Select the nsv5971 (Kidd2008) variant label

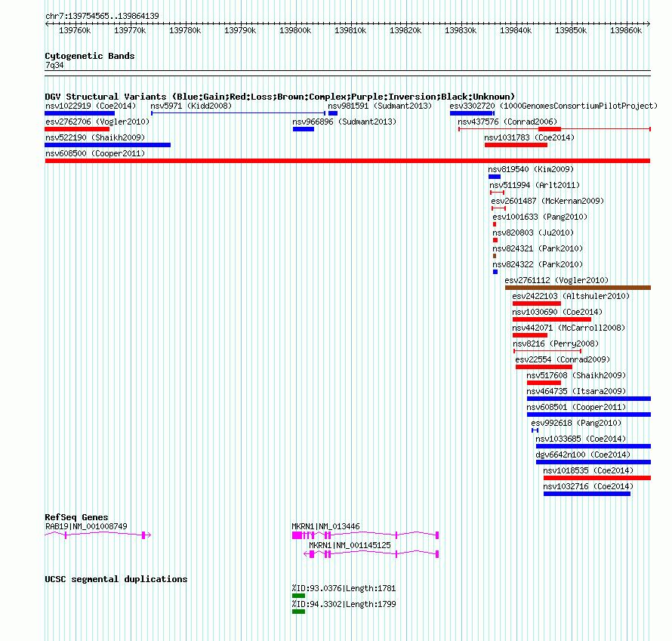coord(191,106)
